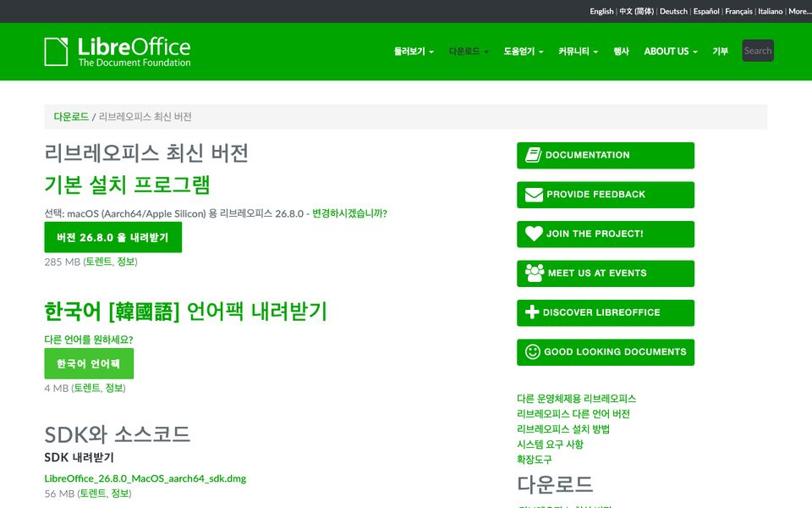The image size is (812, 508).
Task: Click the LibreOffice_26.8.0_MacOS_aarch64_sdk.dmg link
Action: click(145, 478)
